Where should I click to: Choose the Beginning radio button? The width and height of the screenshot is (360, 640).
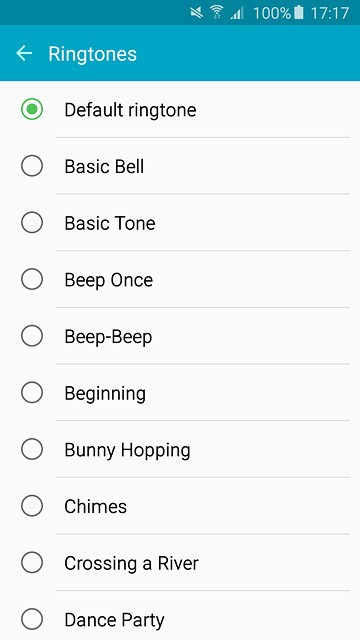pyautogui.click(x=32, y=393)
